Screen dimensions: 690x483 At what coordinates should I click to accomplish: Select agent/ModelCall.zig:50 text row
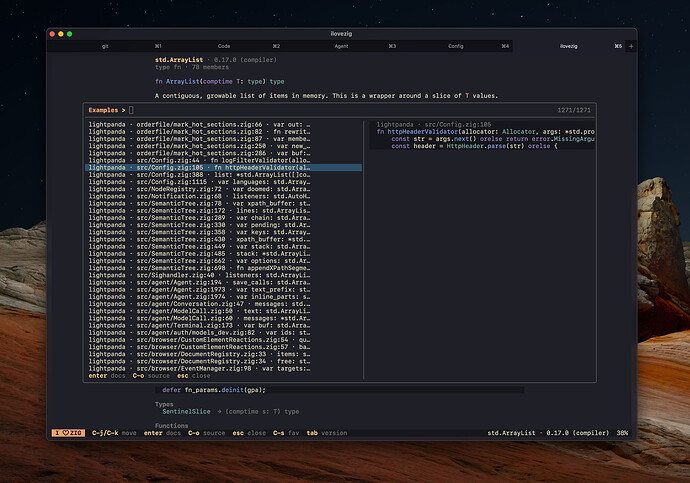coord(224,311)
